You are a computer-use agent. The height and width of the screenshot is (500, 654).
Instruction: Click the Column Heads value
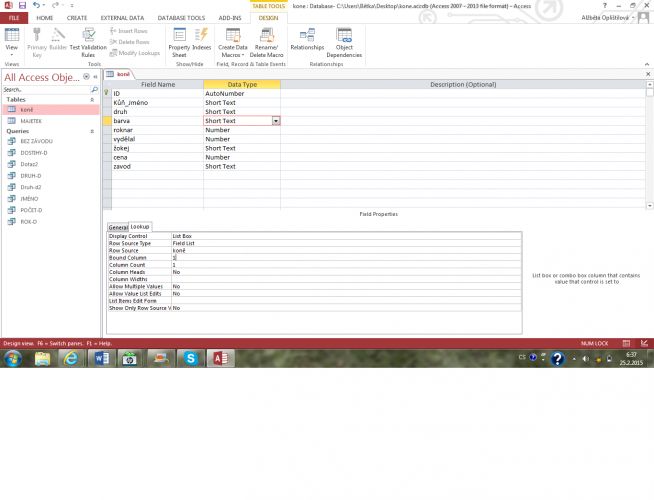click(346, 272)
